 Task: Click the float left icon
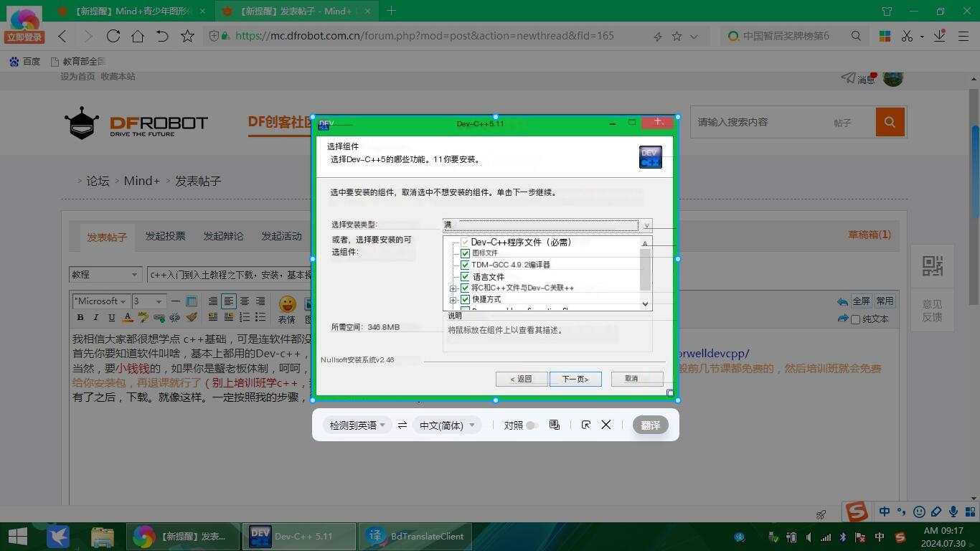(213, 317)
